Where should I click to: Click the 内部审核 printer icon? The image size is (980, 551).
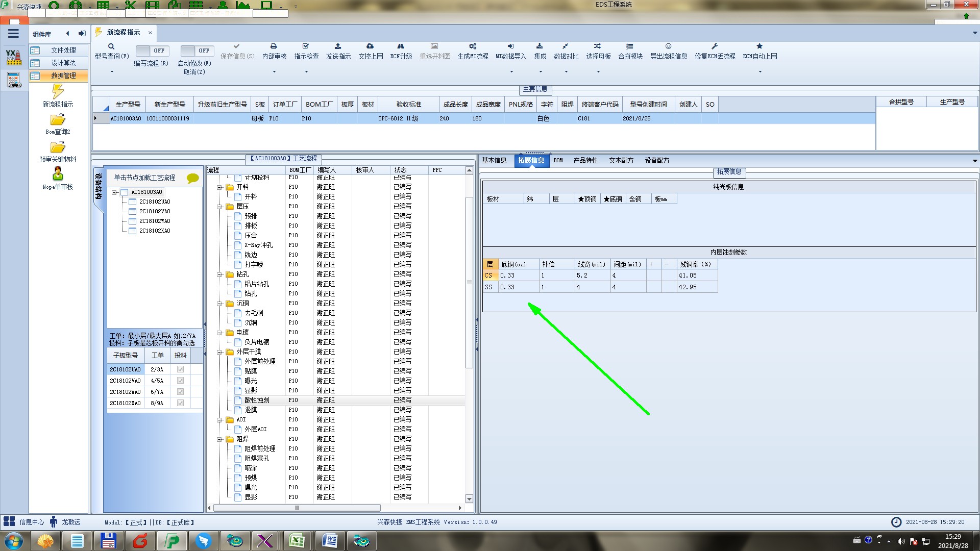click(274, 46)
